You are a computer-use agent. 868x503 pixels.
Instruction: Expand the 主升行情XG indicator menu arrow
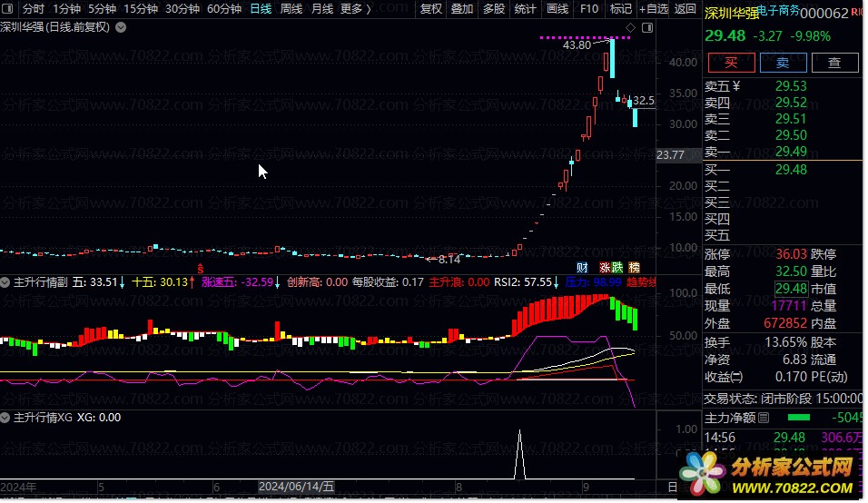click(x=5, y=418)
